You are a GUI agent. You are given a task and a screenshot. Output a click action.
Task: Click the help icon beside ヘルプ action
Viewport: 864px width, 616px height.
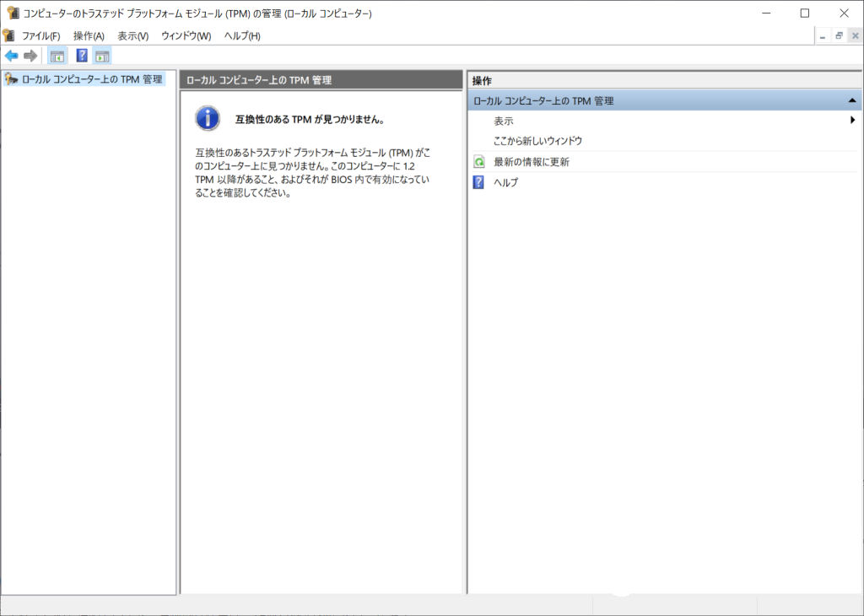click(478, 182)
